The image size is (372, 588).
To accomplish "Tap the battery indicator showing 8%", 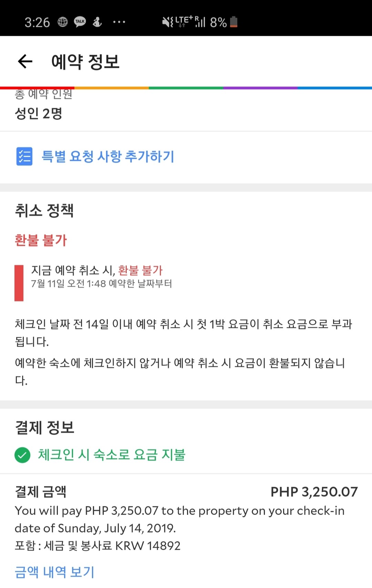I will click(234, 22).
